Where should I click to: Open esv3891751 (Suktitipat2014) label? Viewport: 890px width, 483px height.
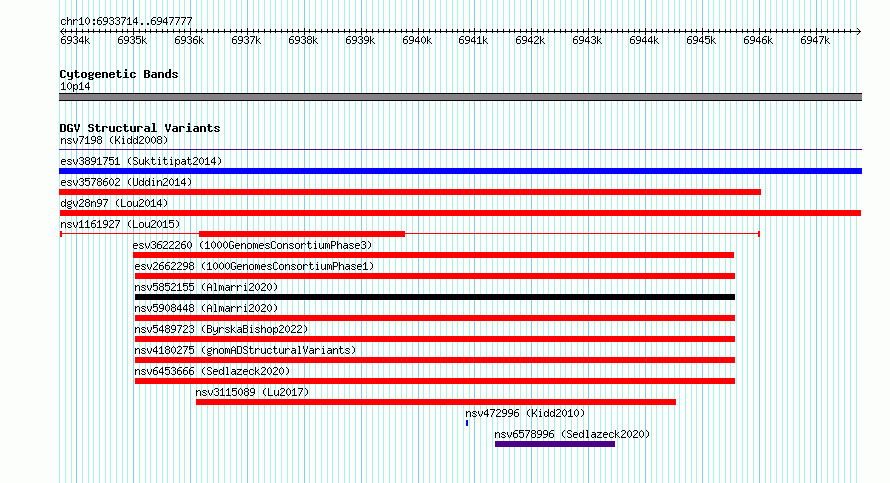coord(141,161)
